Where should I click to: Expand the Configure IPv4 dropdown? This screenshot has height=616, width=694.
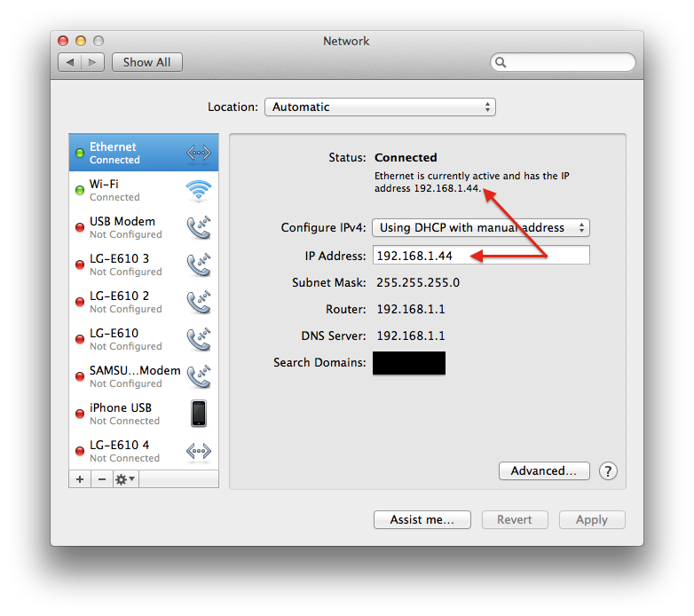coord(480,228)
